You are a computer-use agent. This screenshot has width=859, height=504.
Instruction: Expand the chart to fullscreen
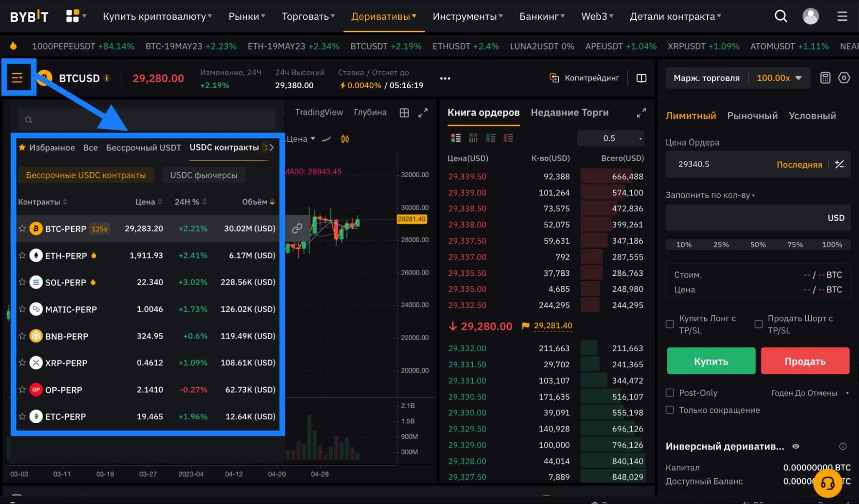pyautogui.click(x=423, y=113)
